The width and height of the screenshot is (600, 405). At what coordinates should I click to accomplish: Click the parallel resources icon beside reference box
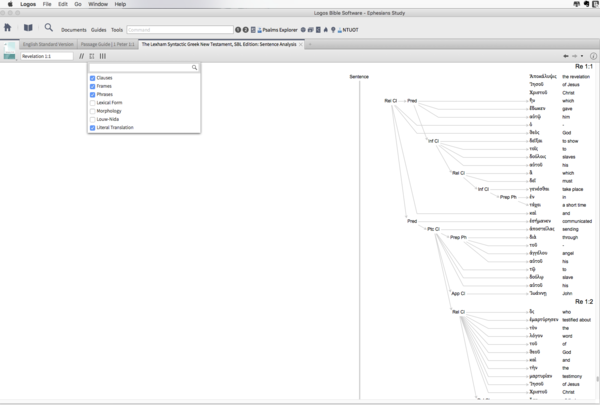pos(81,57)
